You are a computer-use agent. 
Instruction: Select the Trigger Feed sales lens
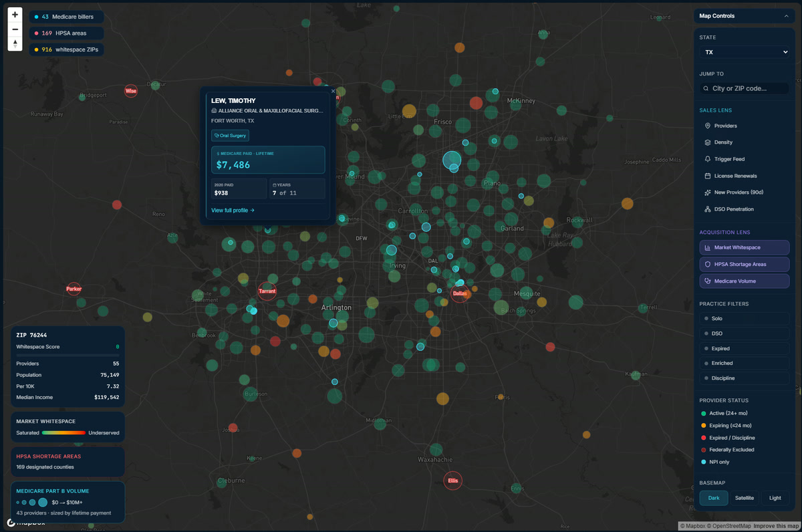click(x=744, y=159)
